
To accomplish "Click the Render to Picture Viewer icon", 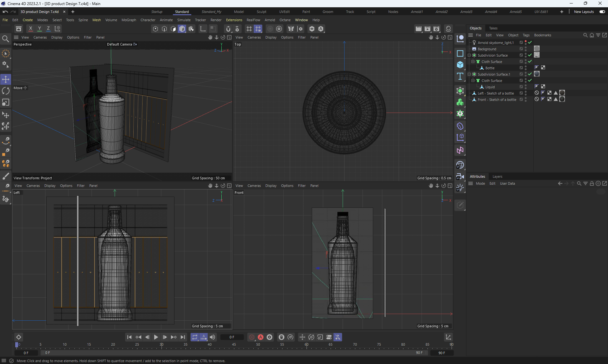I will click(427, 29).
